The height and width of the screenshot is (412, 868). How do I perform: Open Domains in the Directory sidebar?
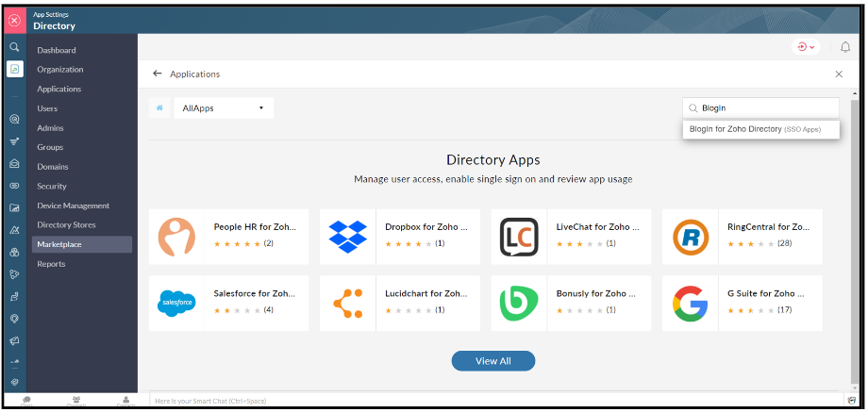point(53,167)
